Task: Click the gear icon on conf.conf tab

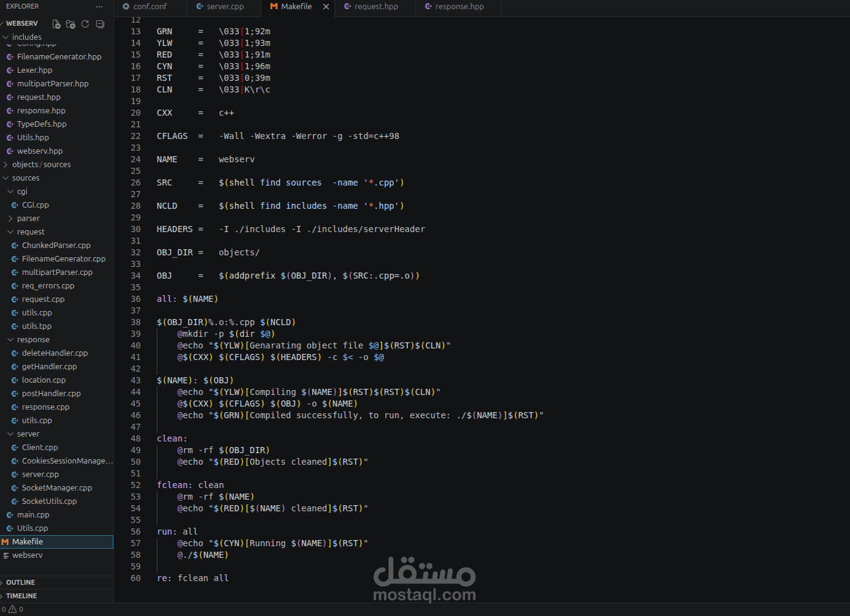Action: tap(126, 7)
